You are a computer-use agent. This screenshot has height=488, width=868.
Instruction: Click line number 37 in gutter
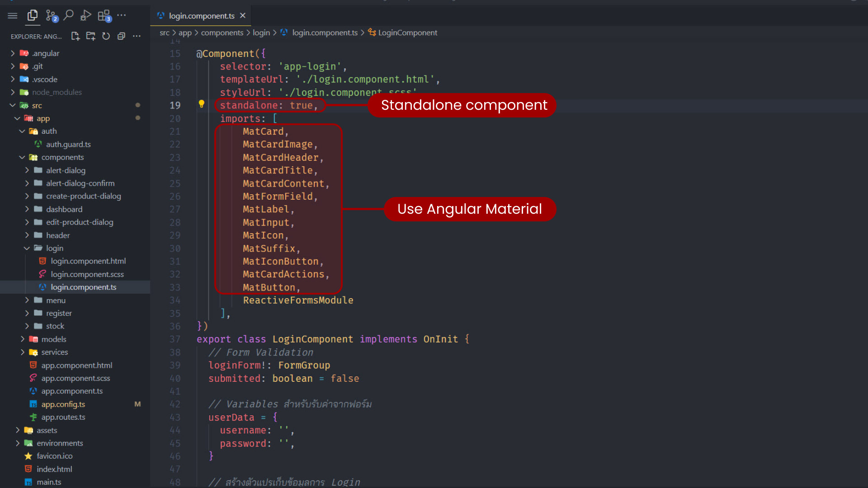[175, 339]
